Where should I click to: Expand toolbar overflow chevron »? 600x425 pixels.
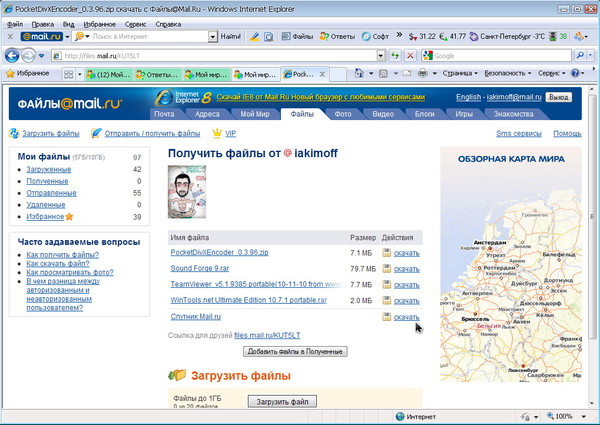click(399, 35)
